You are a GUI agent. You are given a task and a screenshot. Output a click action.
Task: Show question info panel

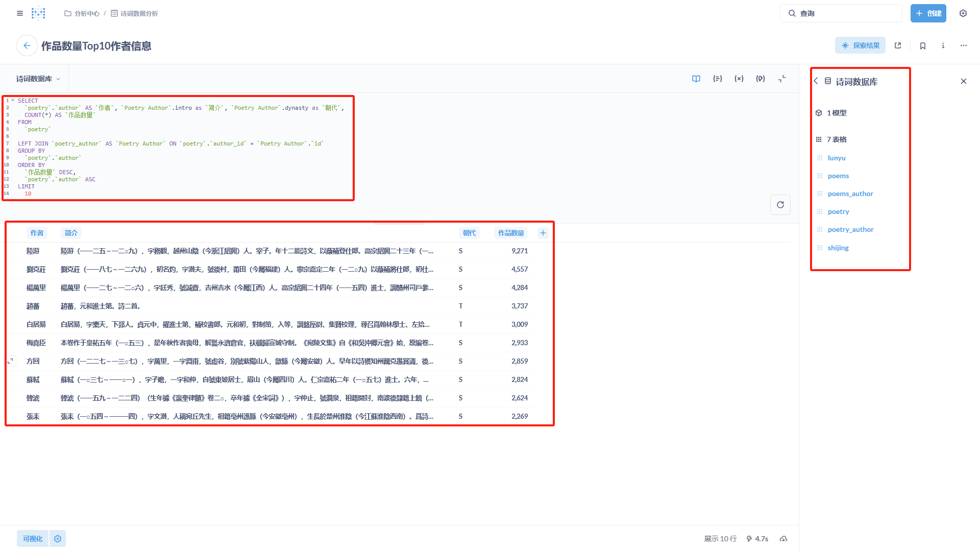pyautogui.click(x=943, y=45)
